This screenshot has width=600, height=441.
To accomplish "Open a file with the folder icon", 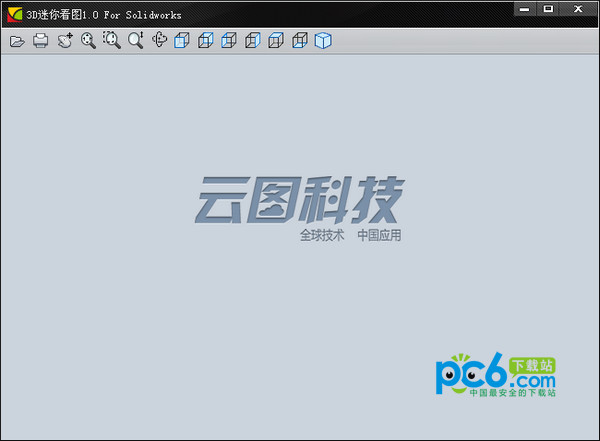I will pyautogui.click(x=17, y=41).
